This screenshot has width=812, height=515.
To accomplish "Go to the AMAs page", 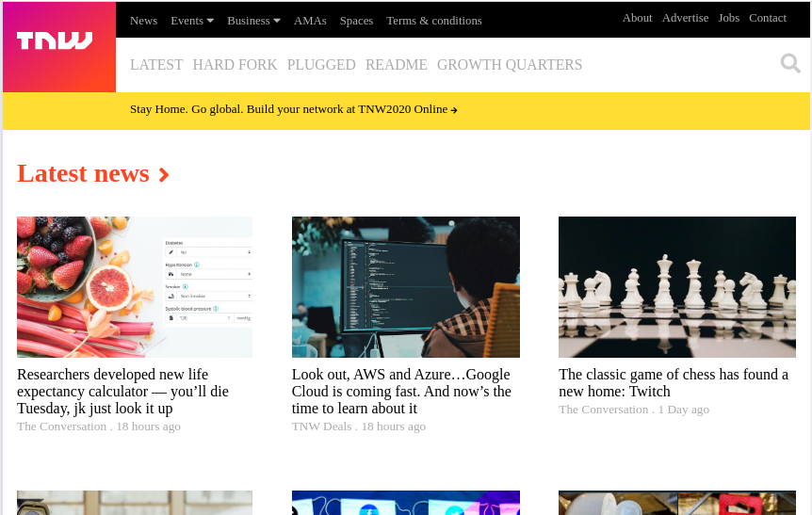I will (310, 21).
